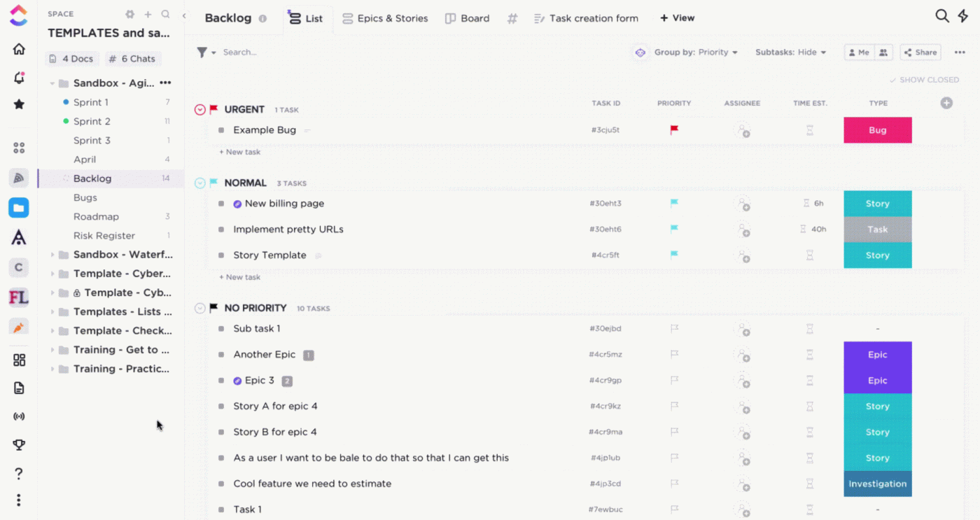Open global search magnifier top right

(x=942, y=16)
